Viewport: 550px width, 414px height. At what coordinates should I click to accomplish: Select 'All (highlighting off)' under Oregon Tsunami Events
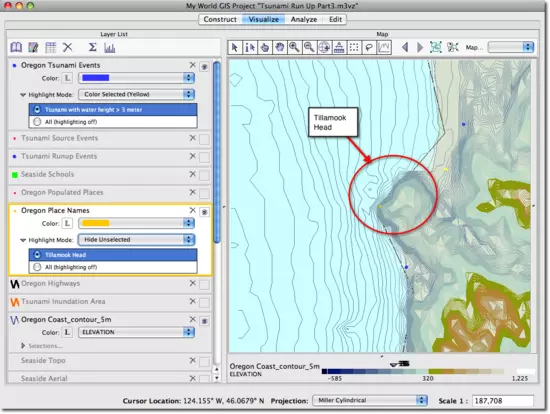[37, 122]
